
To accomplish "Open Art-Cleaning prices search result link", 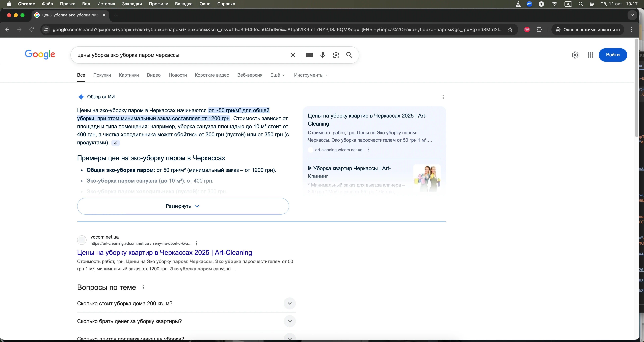I will point(165,252).
